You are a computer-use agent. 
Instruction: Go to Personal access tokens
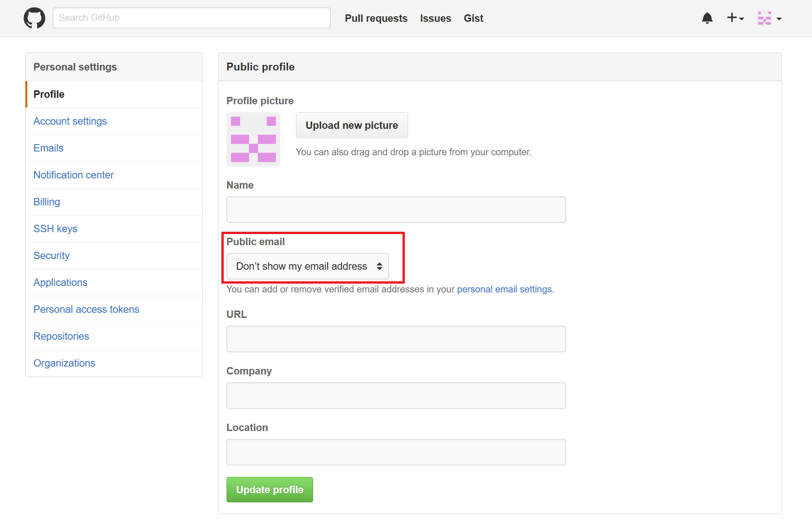(x=114, y=309)
